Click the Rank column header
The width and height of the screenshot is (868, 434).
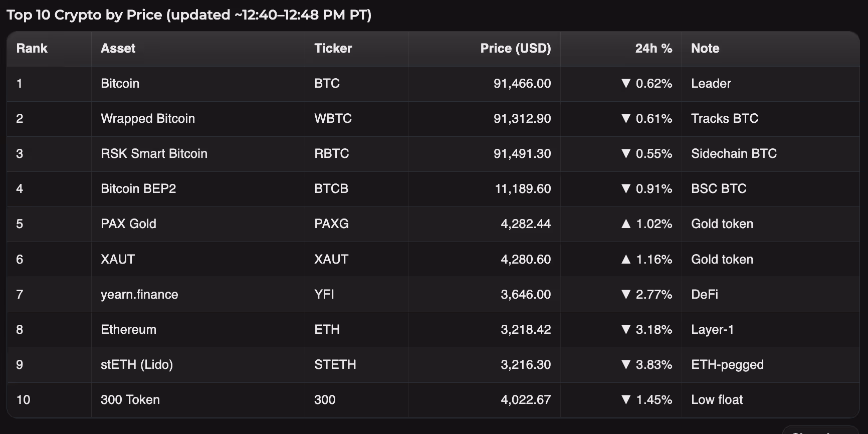click(32, 49)
